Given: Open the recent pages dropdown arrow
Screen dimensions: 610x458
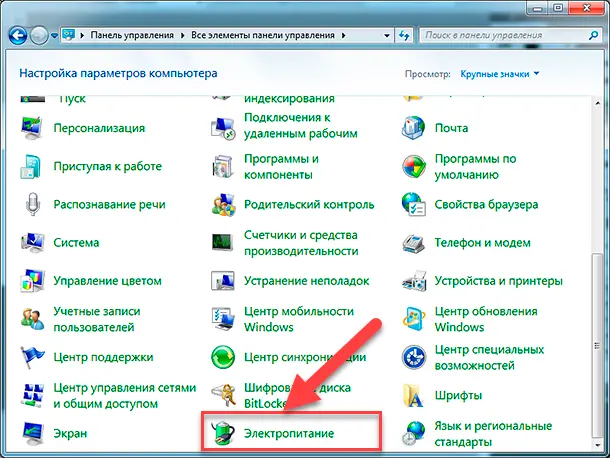Looking at the screenshot, I should 54,35.
